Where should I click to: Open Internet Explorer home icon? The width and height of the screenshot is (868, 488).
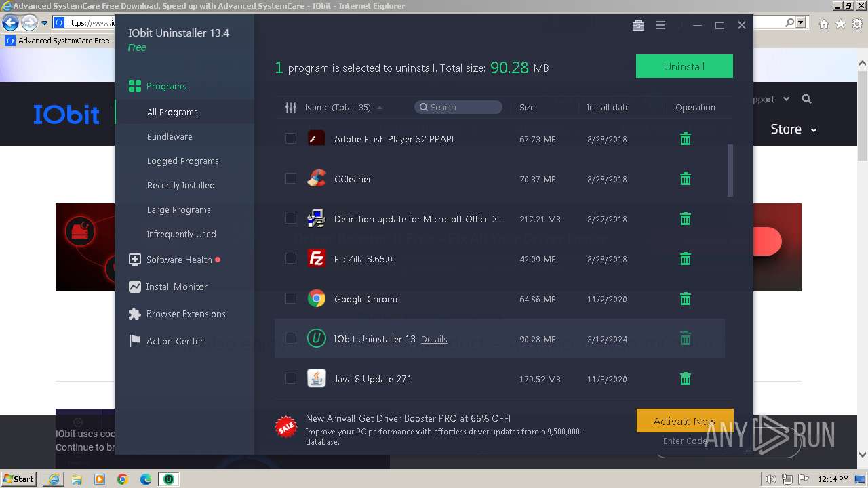823,24
